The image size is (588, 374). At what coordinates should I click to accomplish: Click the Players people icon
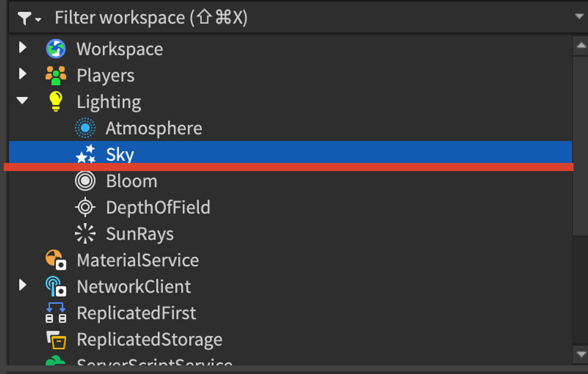point(56,76)
